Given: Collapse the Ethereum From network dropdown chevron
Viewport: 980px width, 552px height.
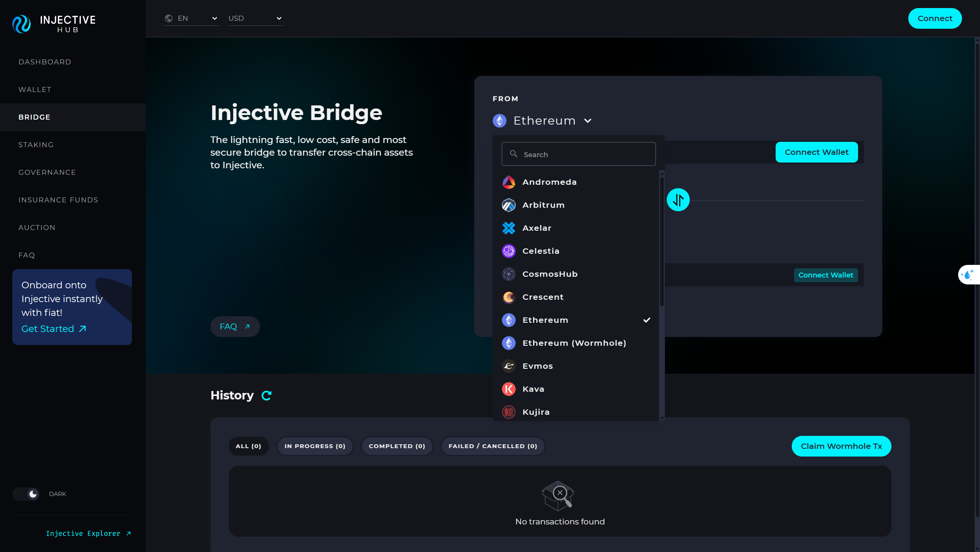Looking at the screenshot, I should coord(588,121).
